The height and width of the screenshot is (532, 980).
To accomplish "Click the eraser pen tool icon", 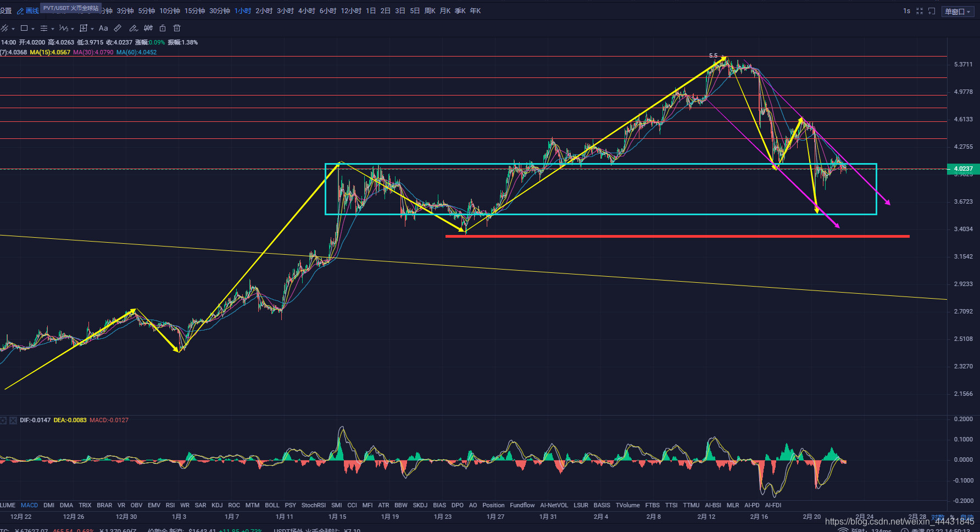I will (133, 28).
